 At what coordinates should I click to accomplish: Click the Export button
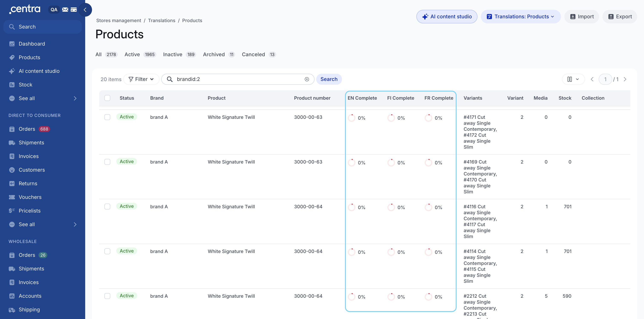tap(620, 17)
